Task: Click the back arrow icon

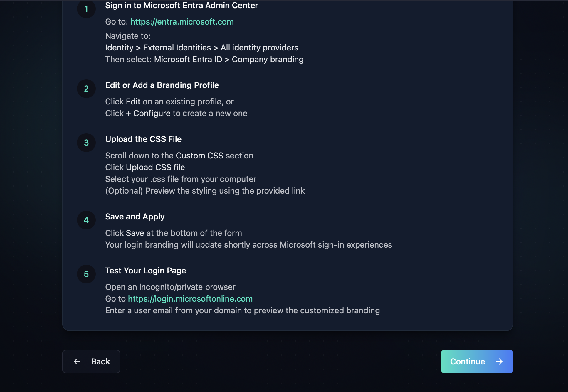Action: [77, 361]
